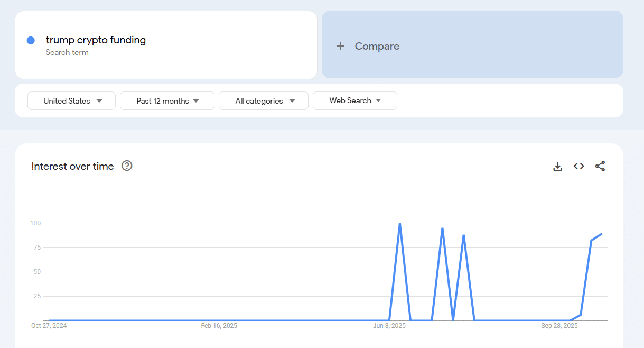The width and height of the screenshot is (644, 348).
Task: Edit the 'trump crypto funding' search term
Action: 96,40
